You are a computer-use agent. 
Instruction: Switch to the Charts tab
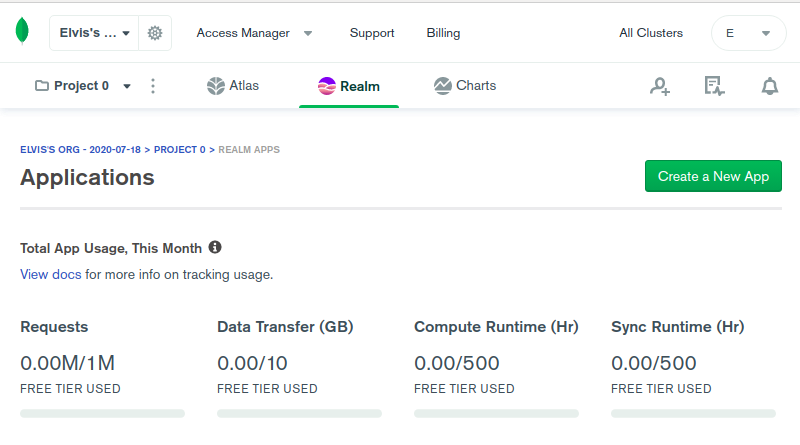[x=465, y=86]
